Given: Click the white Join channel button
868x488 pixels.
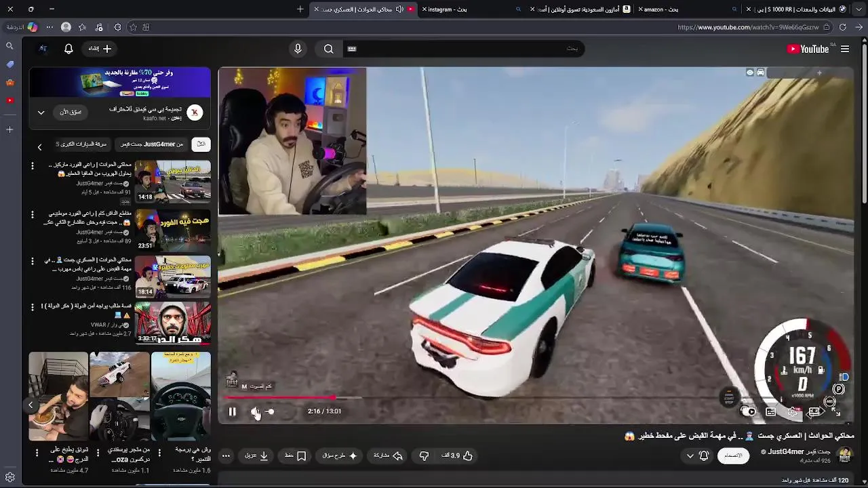Looking at the screenshot, I should coord(733,455).
